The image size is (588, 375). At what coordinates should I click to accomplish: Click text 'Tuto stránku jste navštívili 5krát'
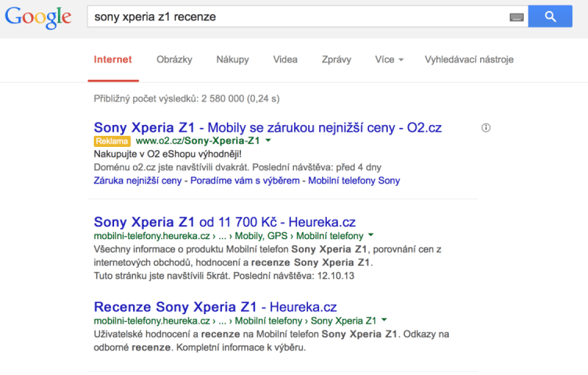click(x=162, y=276)
